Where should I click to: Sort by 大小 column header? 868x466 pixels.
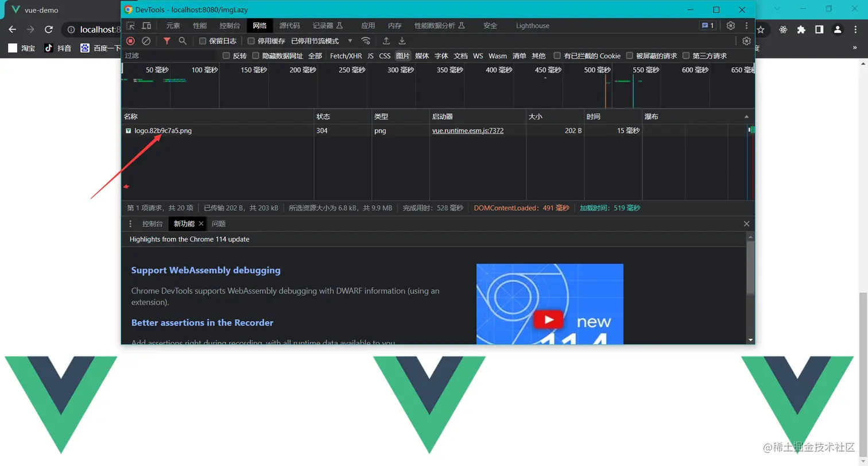[x=555, y=117]
